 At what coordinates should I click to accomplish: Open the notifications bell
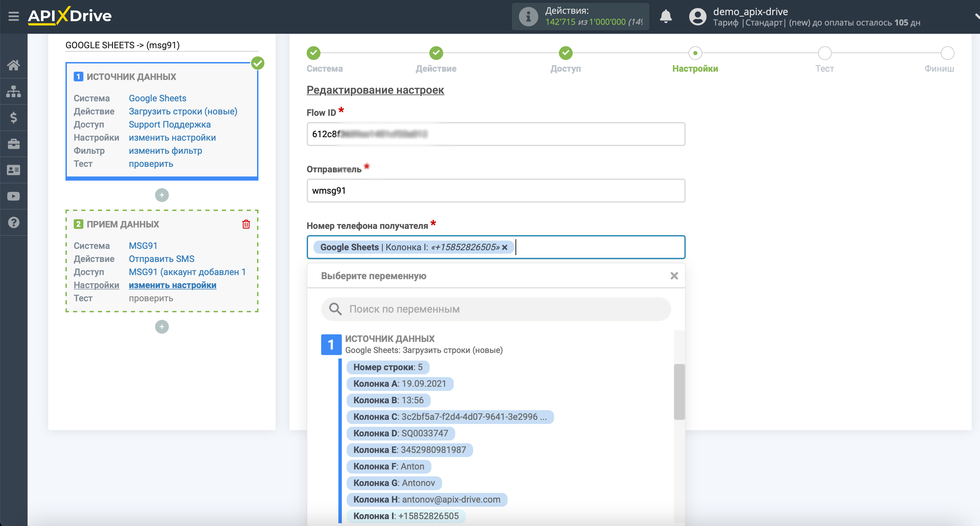tap(665, 16)
